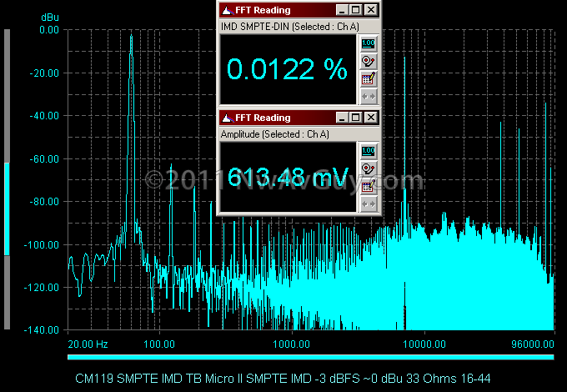Click the cyan horizontal bar below frequency axis
The width and height of the screenshot is (567, 392).
pyautogui.click(x=309, y=358)
